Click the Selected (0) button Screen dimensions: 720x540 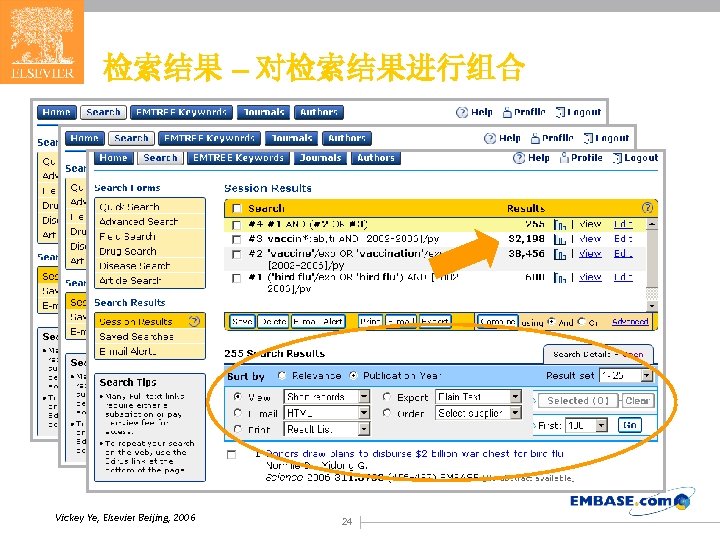click(578, 400)
